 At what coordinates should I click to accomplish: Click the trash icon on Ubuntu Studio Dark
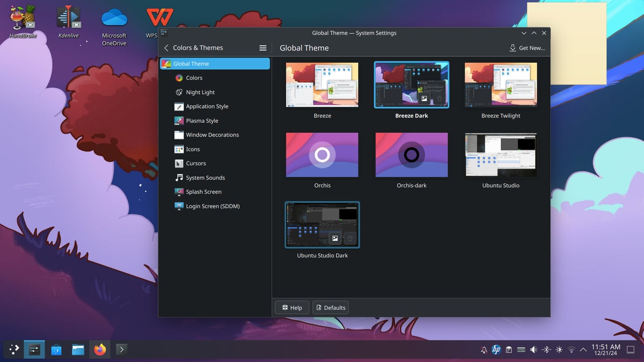350,238
